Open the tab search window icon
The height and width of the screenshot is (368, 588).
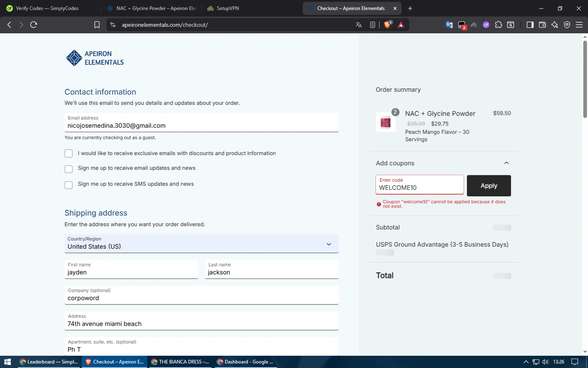click(511, 25)
